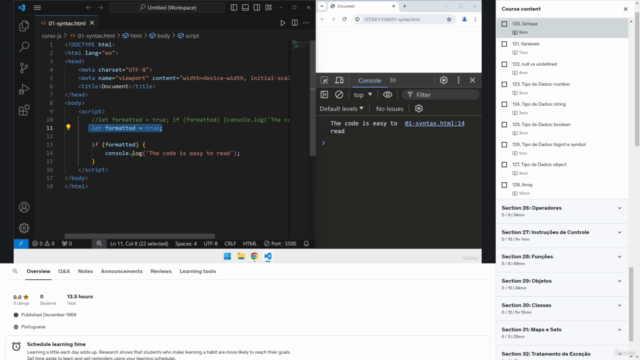The height and width of the screenshot is (360, 640).
Task: Click the errors and warnings status indicator
Action: tap(43, 244)
